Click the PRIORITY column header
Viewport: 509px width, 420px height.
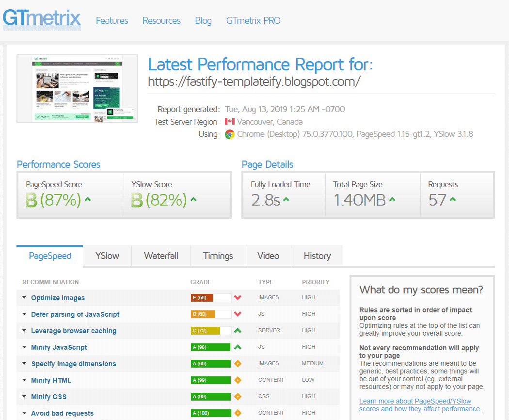[x=316, y=282]
